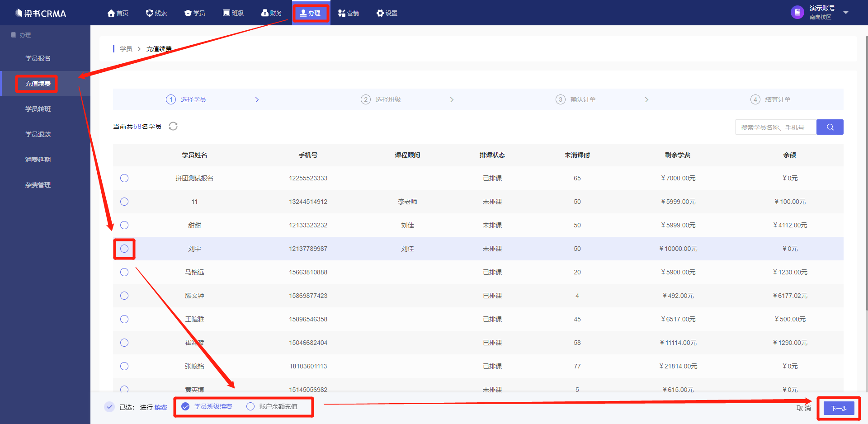868x424 pixels.
Task: Click the graduation cap icon beside 学员
Action: point(188,13)
